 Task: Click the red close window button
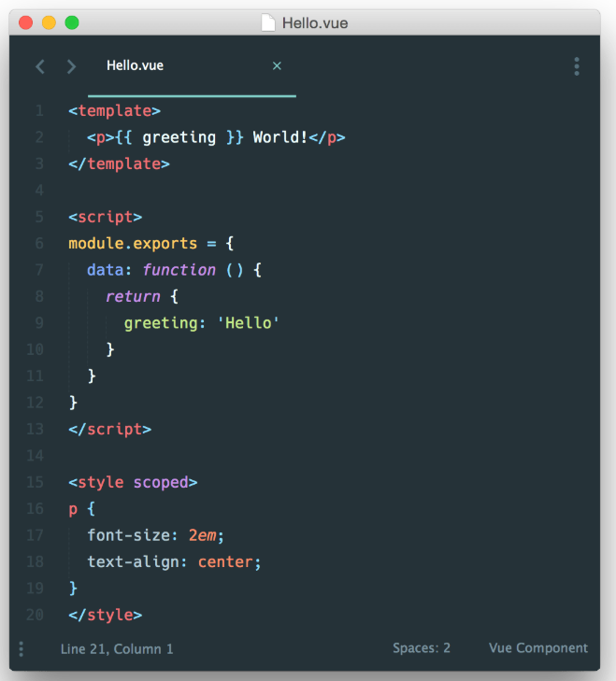coord(26,22)
